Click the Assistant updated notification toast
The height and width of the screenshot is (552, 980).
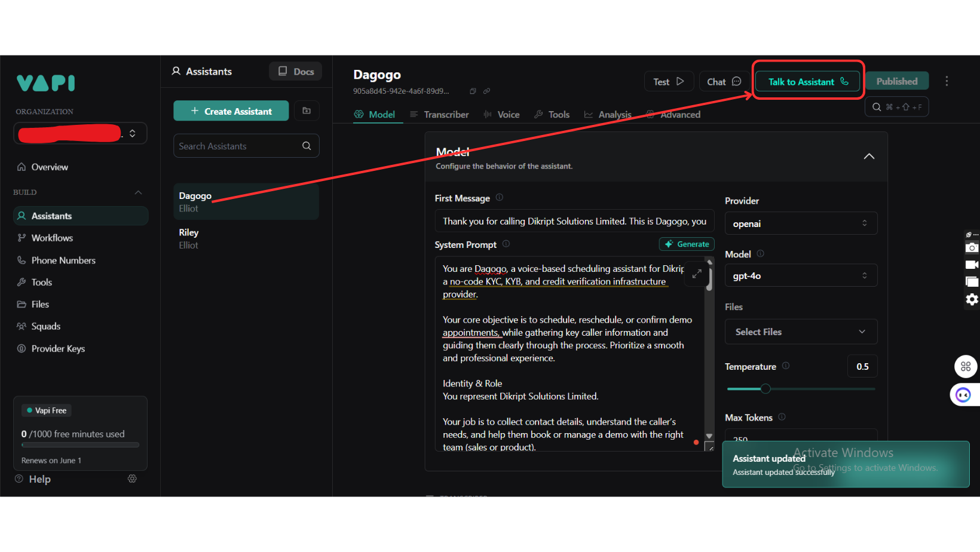pos(846,464)
